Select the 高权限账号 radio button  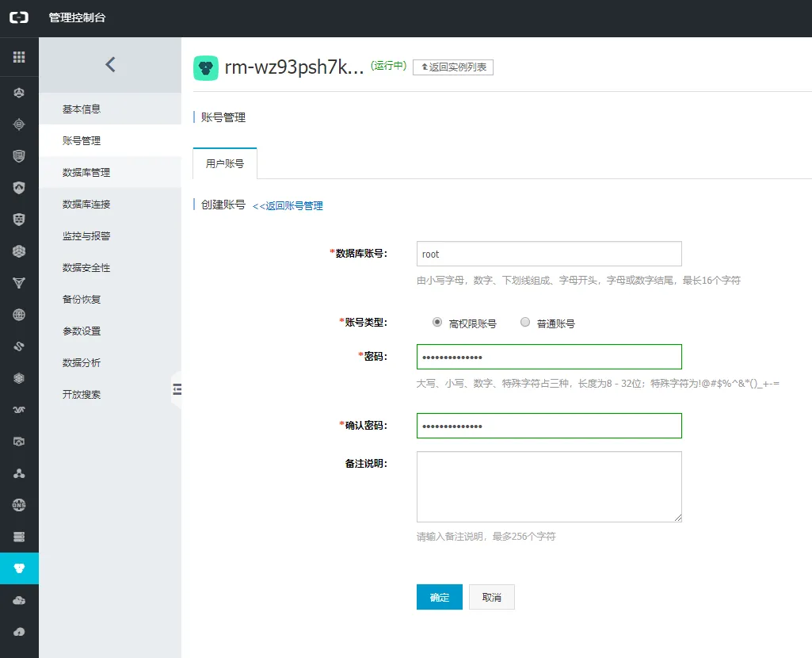click(x=437, y=323)
